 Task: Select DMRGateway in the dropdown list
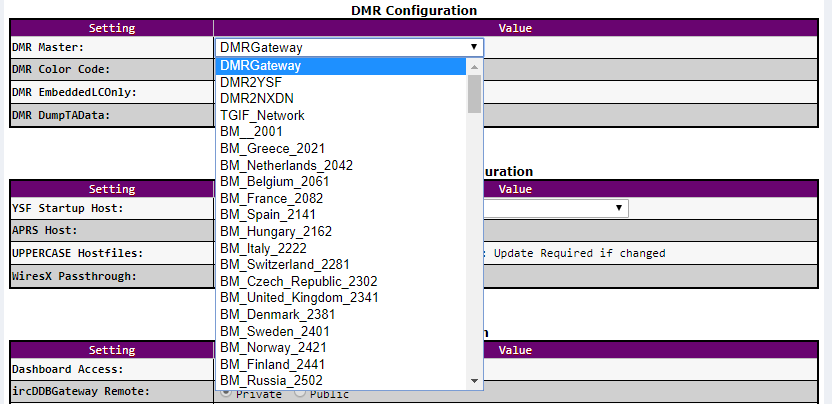342,66
